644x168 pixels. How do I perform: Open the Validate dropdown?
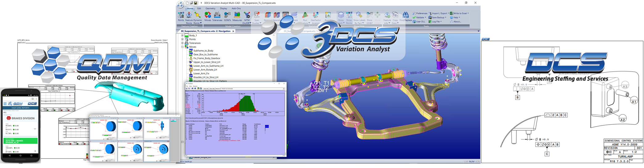click(420, 18)
